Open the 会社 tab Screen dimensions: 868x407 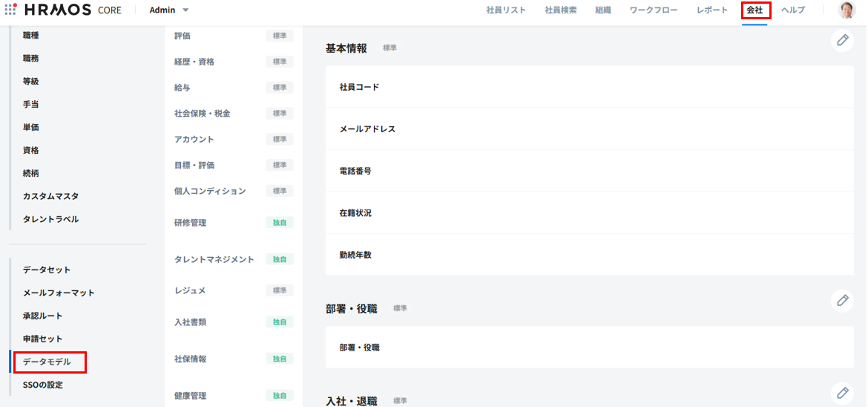754,10
